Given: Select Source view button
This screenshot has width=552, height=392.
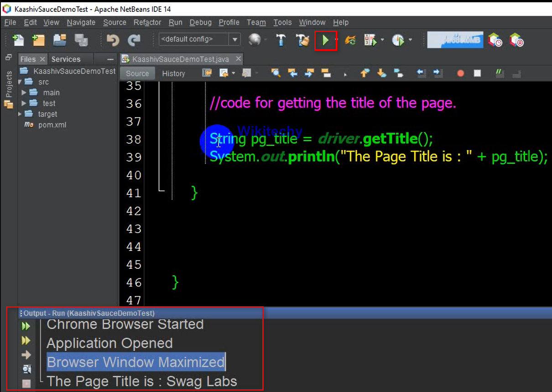Looking at the screenshot, I should (x=137, y=73).
